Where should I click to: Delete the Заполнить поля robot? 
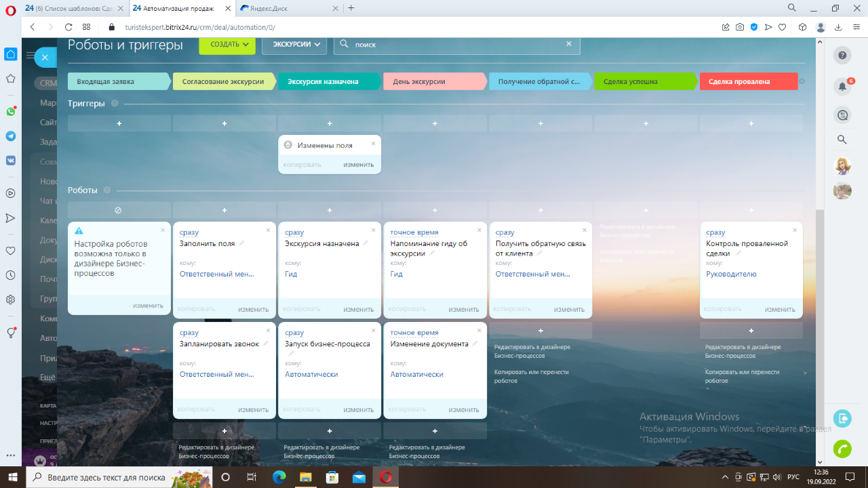pyautogui.click(x=268, y=230)
